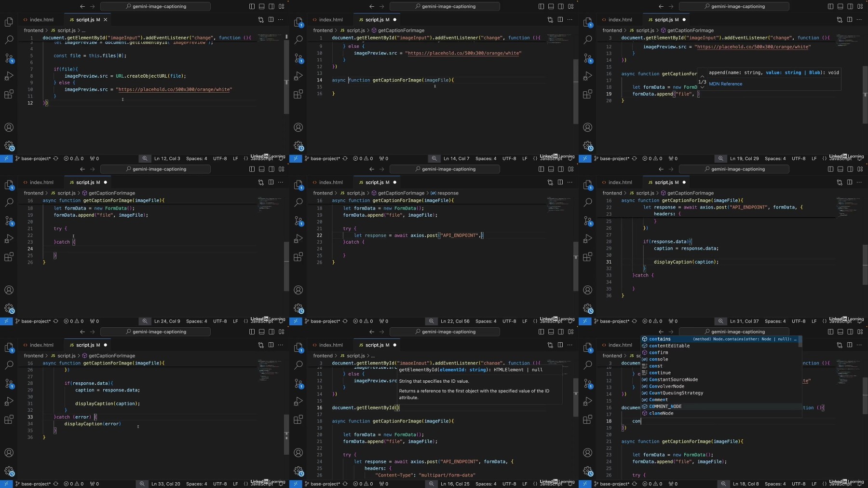Pick the 'confirm' suggestion

click(719, 352)
